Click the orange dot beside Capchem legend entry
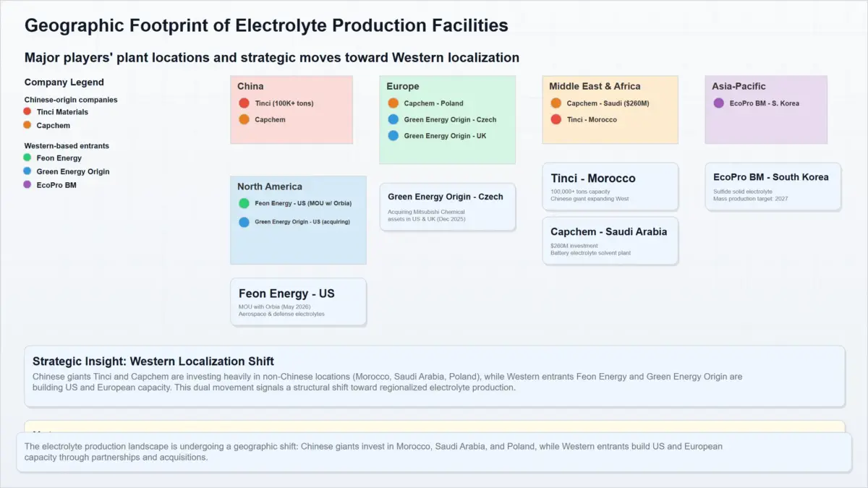The height and width of the screenshot is (488, 868). coord(27,125)
